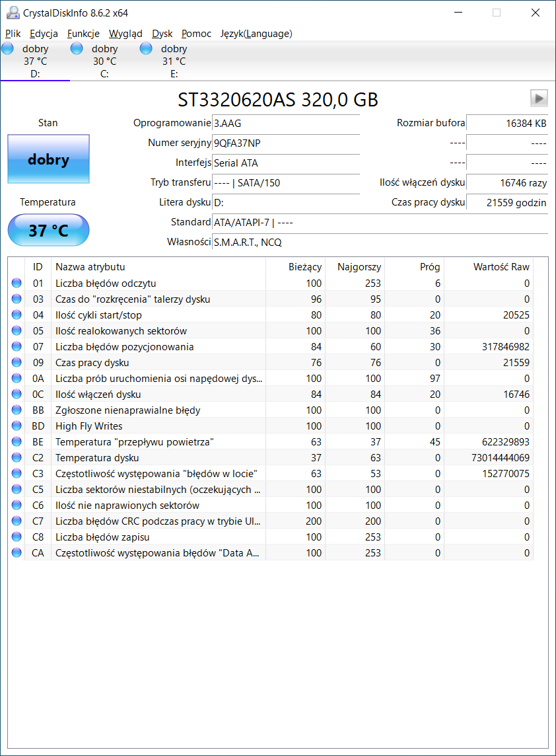Click status orb for attribute C2 Temperatura dysku
556x756 pixels.
[x=17, y=457]
